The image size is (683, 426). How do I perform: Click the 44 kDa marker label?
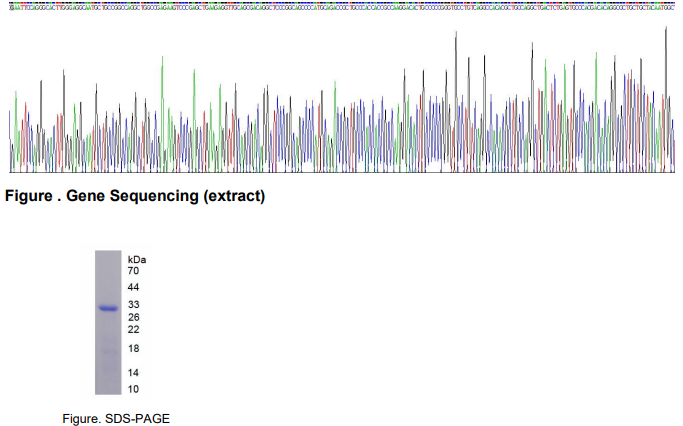click(134, 288)
